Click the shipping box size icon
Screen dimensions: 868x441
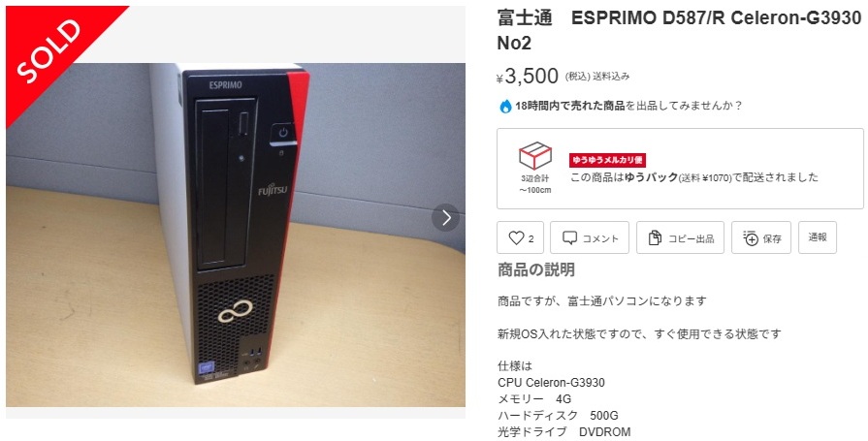tap(534, 156)
